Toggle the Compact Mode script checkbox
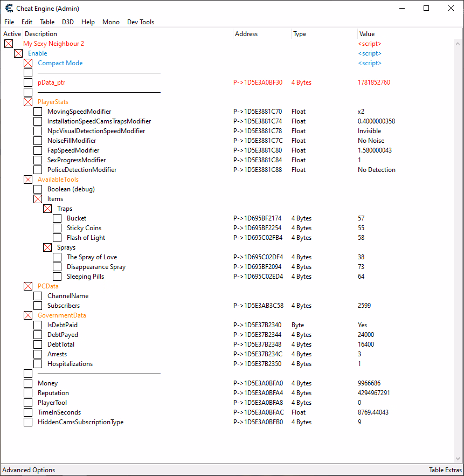Screen dimensions: 464x476 28,63
